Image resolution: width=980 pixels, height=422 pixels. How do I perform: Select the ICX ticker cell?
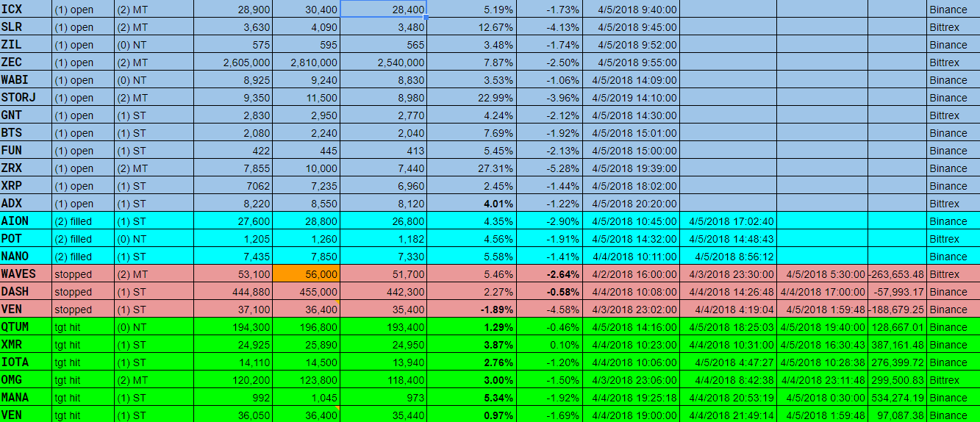(26, 9)
